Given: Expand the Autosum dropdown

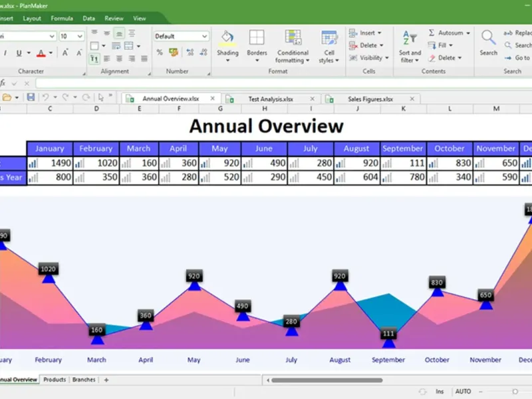Looking at the screenshot, I should click(468, 33).
